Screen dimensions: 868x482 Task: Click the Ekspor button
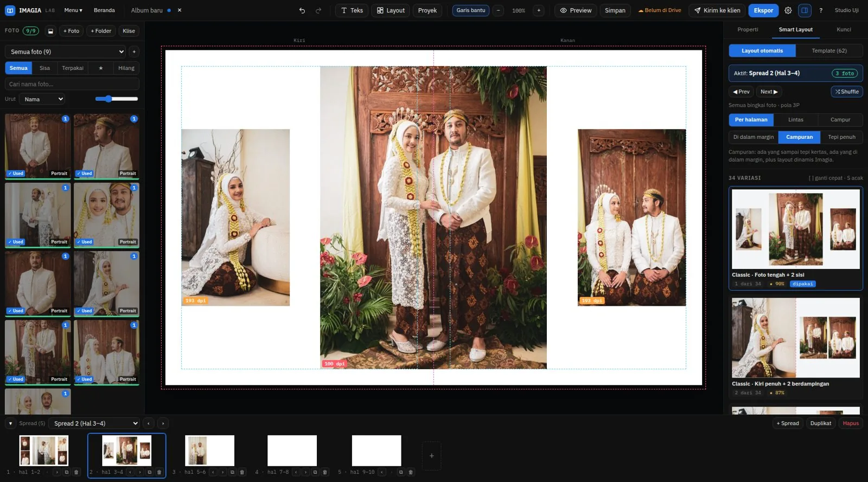(763, 10)
